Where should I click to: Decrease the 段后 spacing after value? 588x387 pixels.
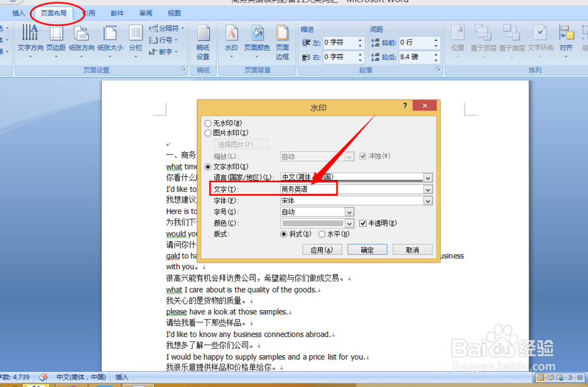click(x=436, y=60)
